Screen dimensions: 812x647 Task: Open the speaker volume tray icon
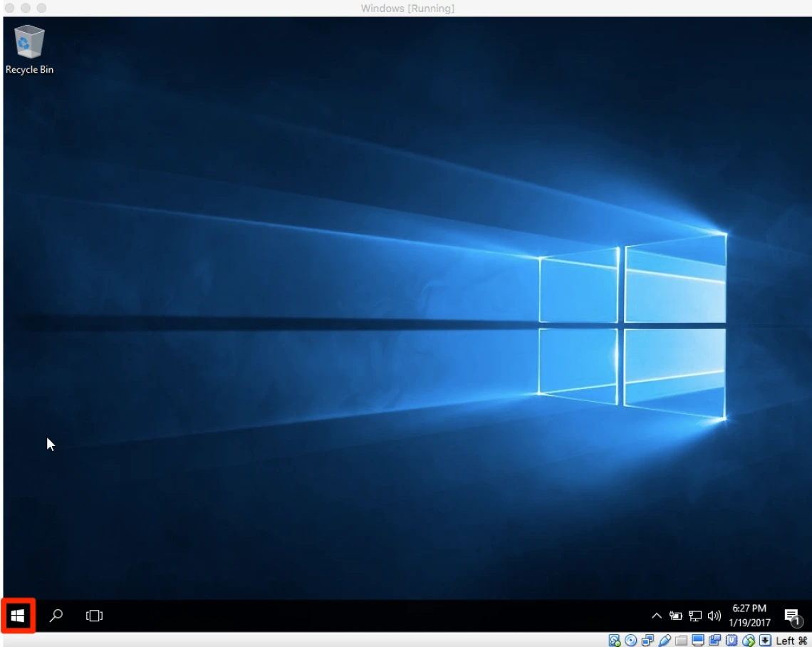[714, 616]
